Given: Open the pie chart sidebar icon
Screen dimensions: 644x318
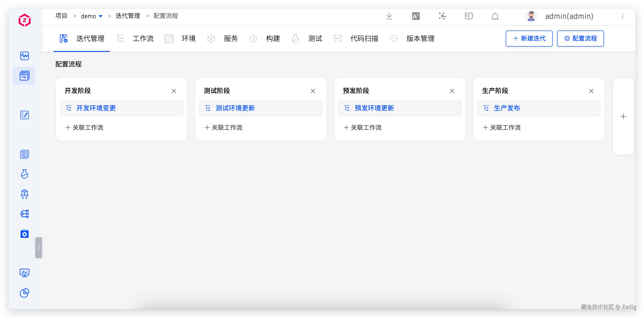Looking at the screenshot, I should coord(25,293).
